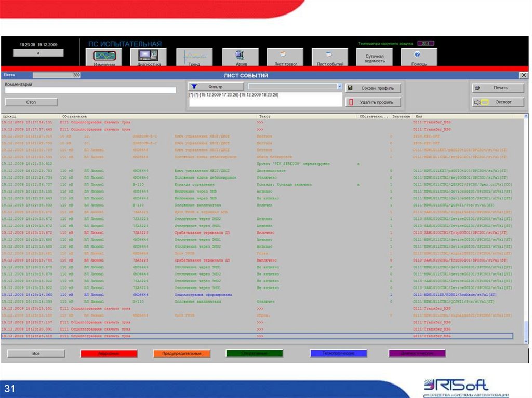
Task: Enable the green Оперативные category filter
Action: click(255, 353)
